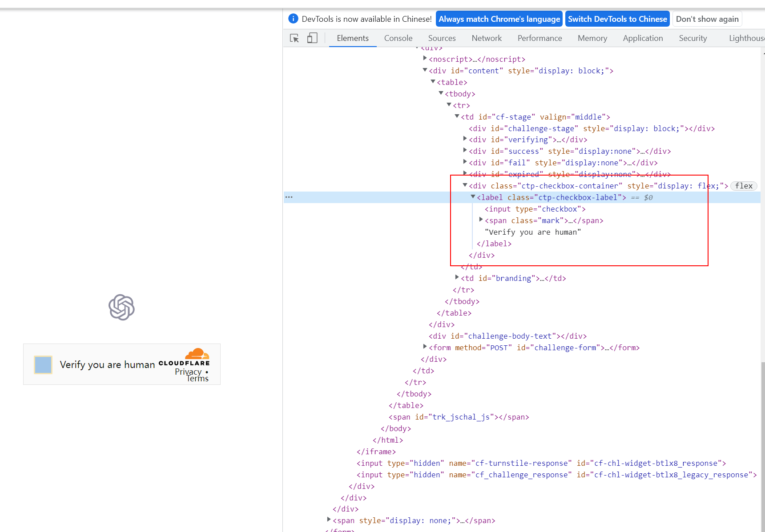Screen dimensions: 765x532
Task: Switch to the Console tab
Action: [x=398, y=38]
